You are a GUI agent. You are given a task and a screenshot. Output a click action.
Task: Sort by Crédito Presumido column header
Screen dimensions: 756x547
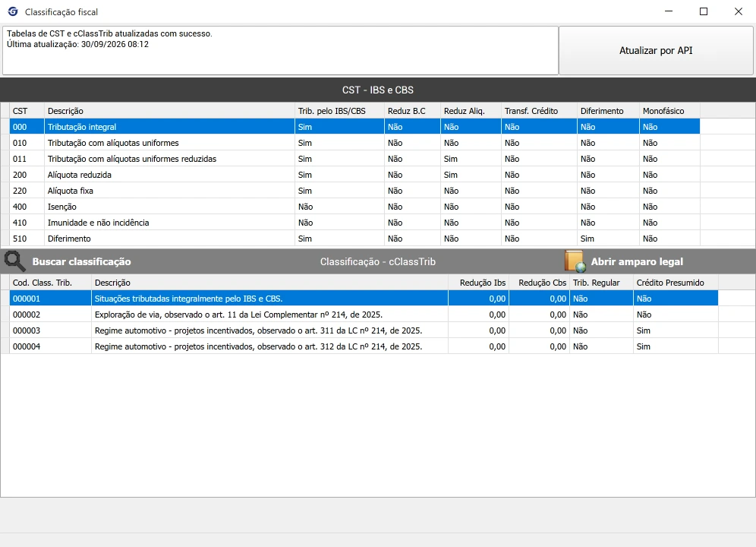[676, 283]
